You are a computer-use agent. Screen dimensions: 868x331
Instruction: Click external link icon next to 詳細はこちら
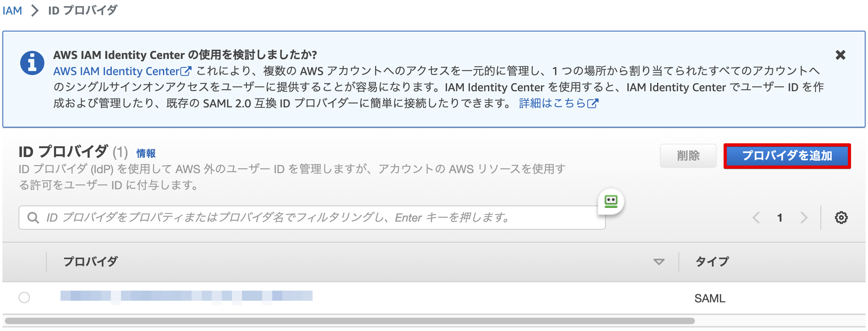tap(593, 104)
